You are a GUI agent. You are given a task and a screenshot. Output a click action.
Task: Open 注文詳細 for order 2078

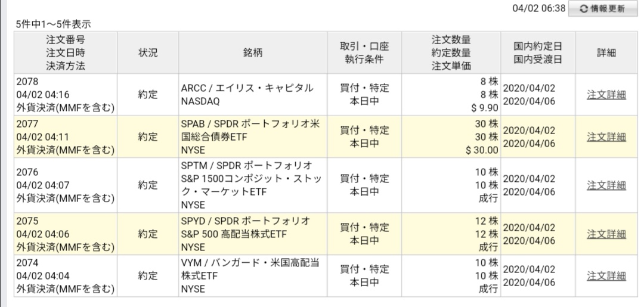(606, 95)
